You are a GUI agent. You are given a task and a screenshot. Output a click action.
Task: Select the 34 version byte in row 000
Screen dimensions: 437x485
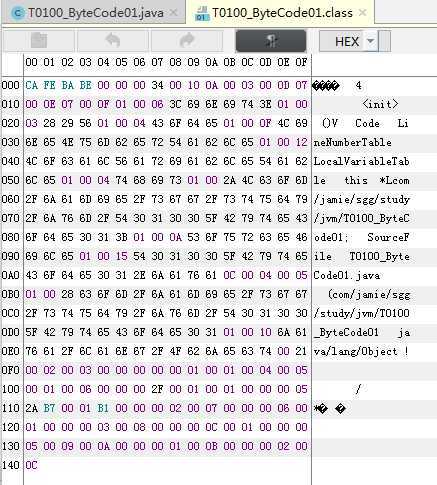157,85
